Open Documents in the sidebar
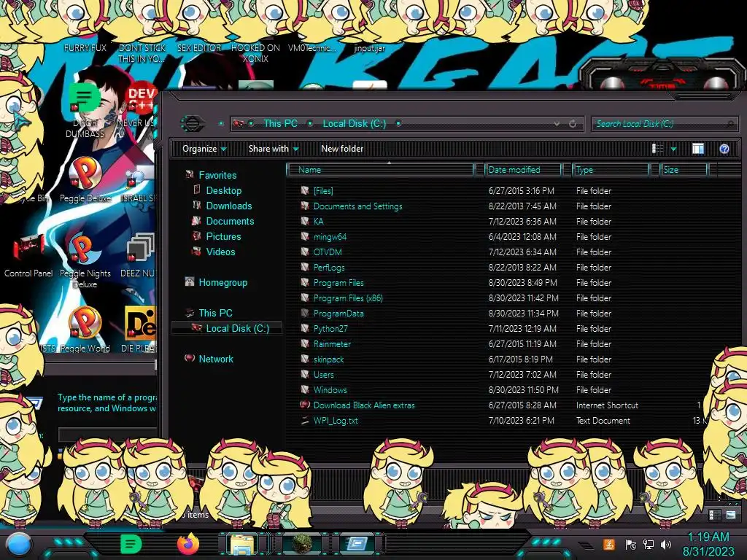The height and width of the screenshot is (560, 747). (x=230, y=221)
